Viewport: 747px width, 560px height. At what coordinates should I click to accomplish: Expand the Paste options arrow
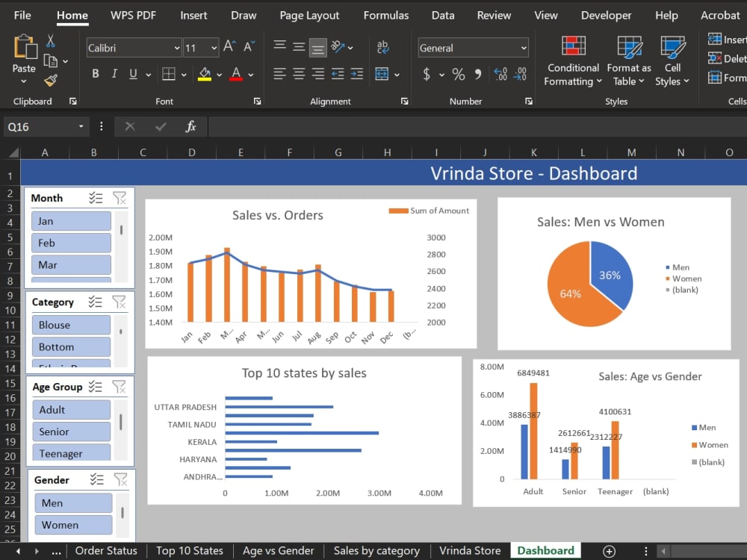pos(24,81)
